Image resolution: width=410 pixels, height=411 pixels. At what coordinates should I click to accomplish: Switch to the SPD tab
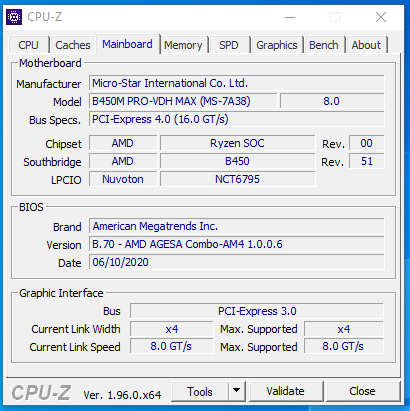click(x=229, y=45)
